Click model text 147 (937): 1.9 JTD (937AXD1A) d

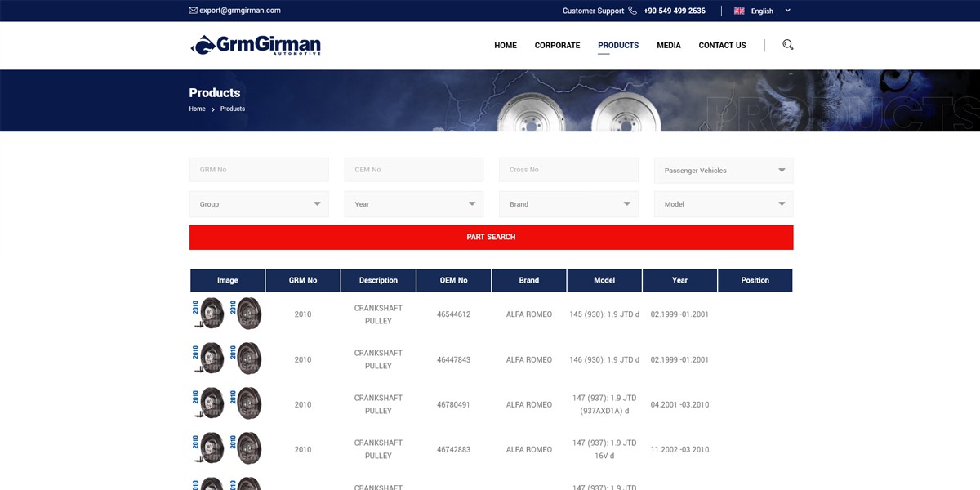604,404
